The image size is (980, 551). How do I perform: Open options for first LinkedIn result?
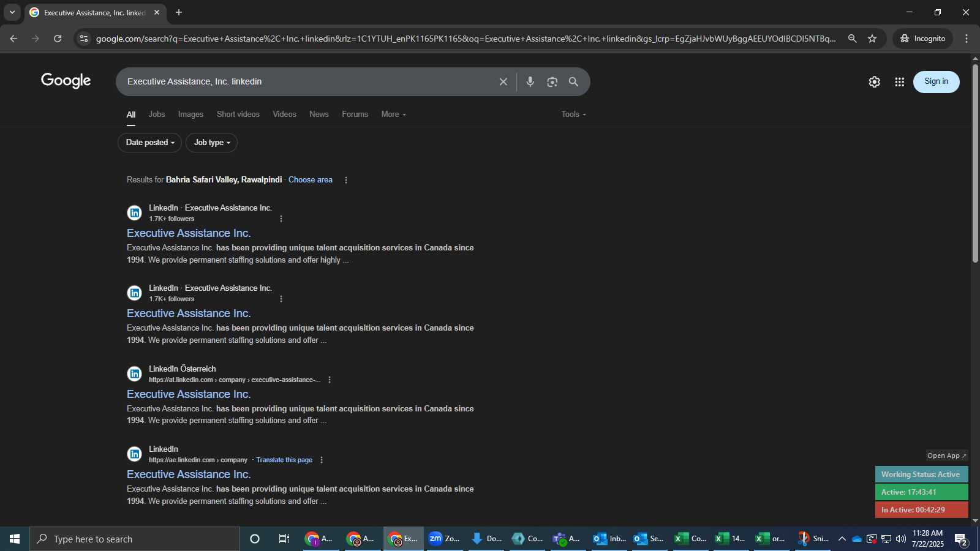coord(281,219)
